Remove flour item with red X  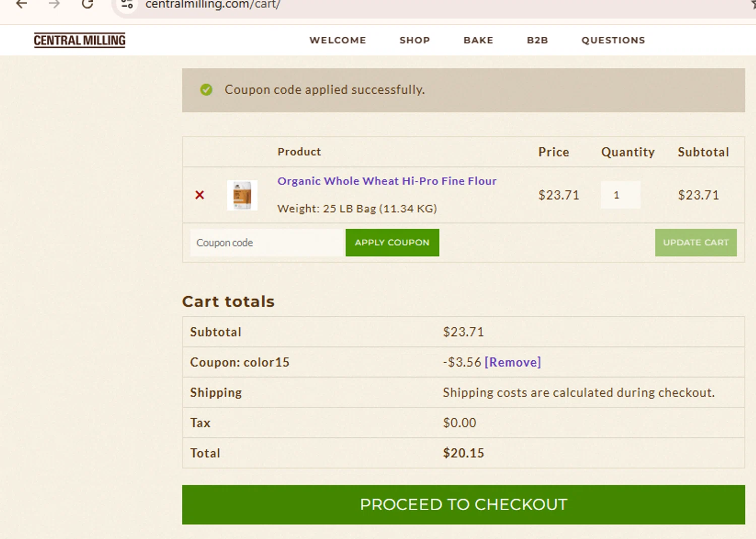(x=200, y=195)
